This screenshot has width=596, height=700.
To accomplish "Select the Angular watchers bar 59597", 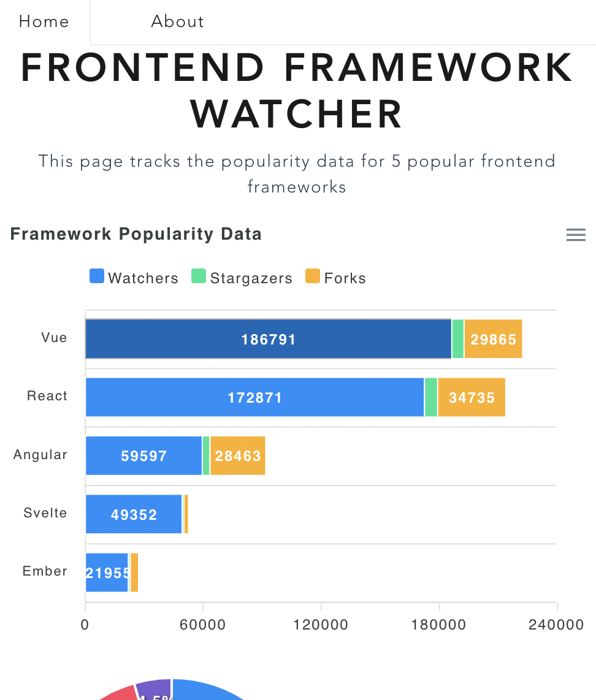I will pos(143,455).
